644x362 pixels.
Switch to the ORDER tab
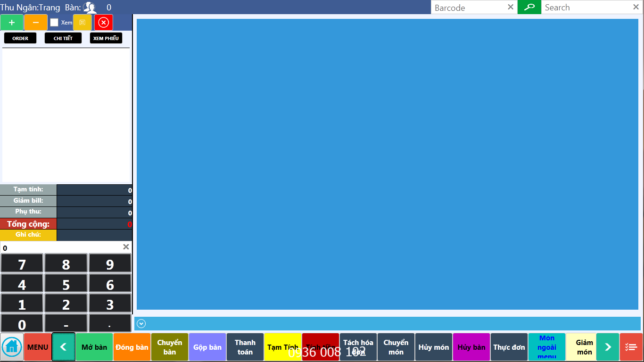(x=20, y=38)
